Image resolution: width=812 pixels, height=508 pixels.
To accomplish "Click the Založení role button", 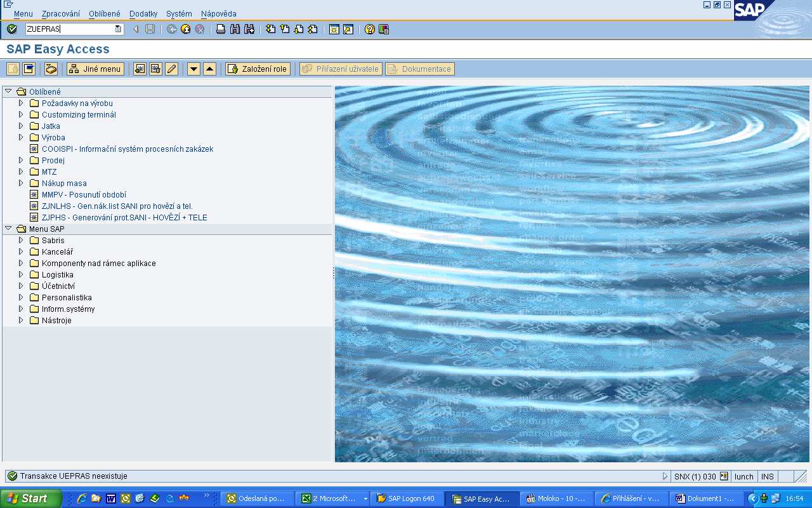I will pyautogui.click(x=258, y=69).
